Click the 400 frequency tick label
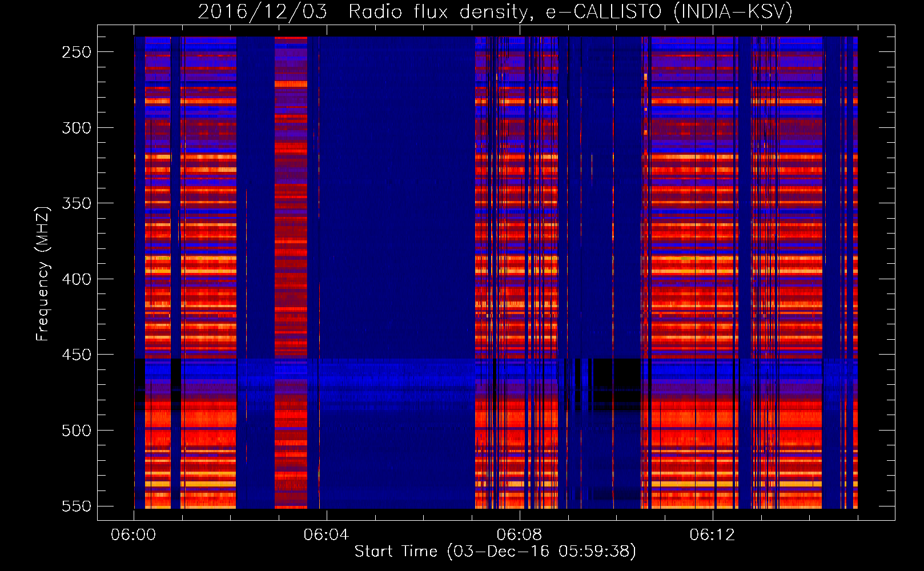924x571 pixels. click(x=77, y=279)
